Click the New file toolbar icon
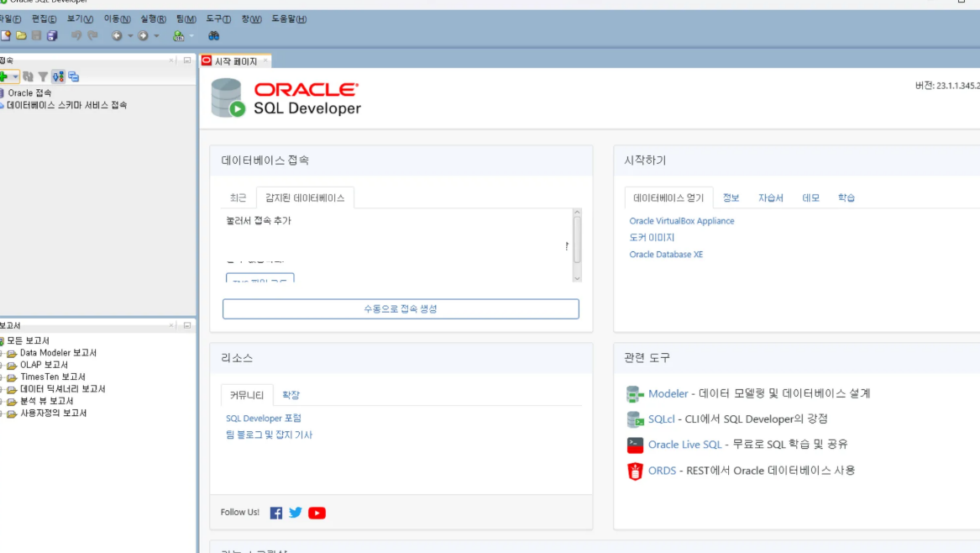Image resolution: width=980 pixels, height=553 pixels. click(6, 35)
